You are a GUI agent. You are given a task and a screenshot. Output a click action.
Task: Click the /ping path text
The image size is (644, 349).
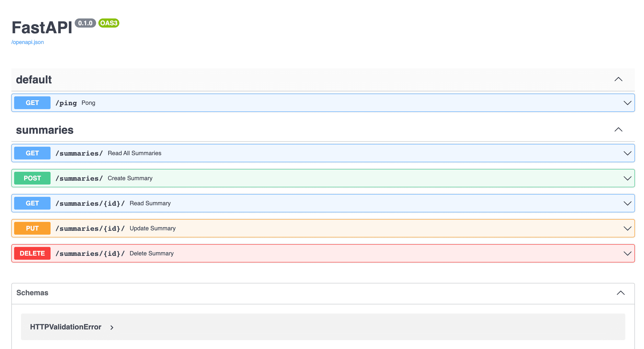(x=66, y=103)
